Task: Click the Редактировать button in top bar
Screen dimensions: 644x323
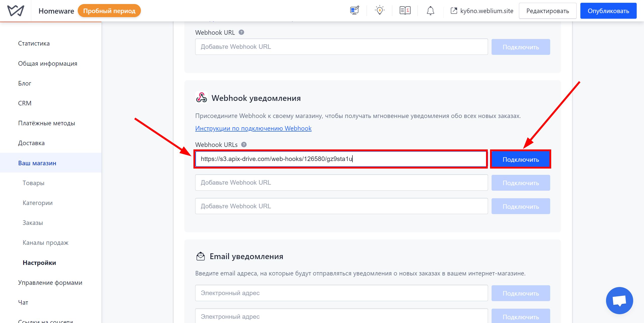Action: pyautogui.click(x=547, y=11)
